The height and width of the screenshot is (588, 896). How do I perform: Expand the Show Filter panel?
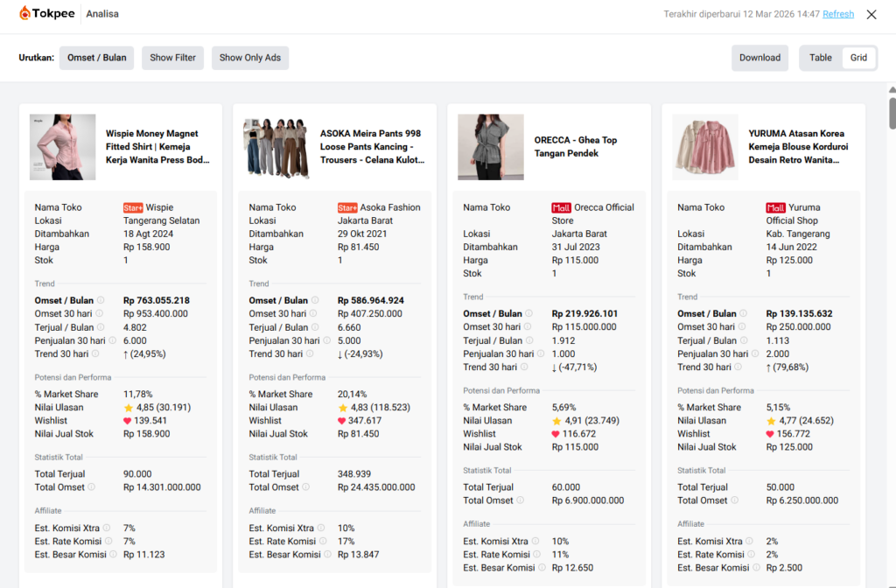(x=172, y=58)
